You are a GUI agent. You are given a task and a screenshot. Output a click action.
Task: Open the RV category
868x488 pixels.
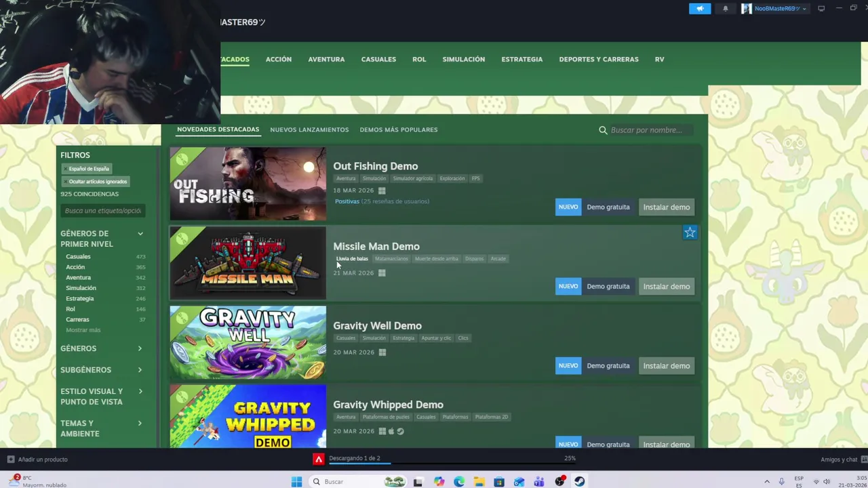pyautogui.click(x=659, y=60)
